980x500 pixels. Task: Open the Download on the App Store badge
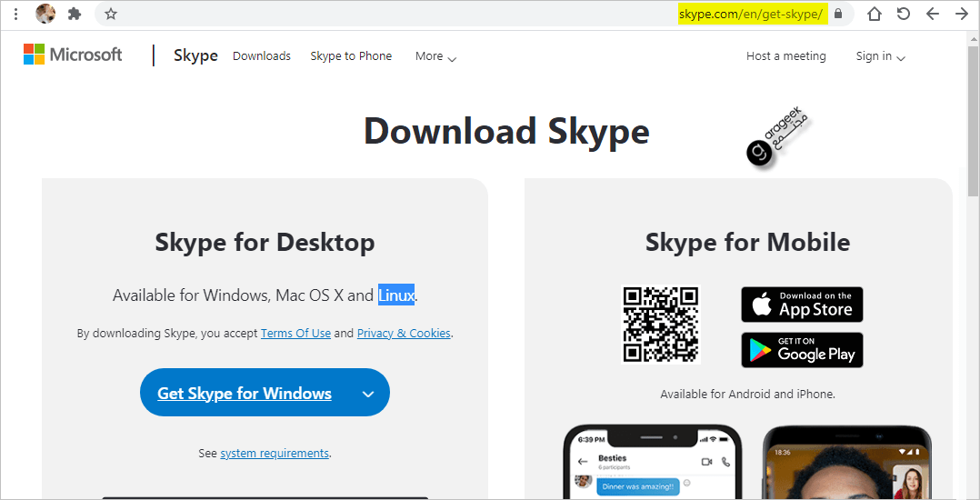[x=802, y=305]
